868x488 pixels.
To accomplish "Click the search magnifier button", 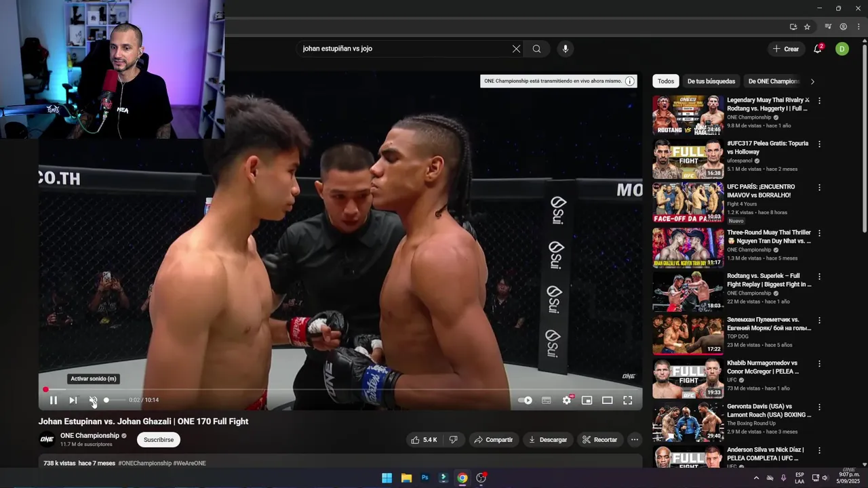I will [x=536, y=49].
